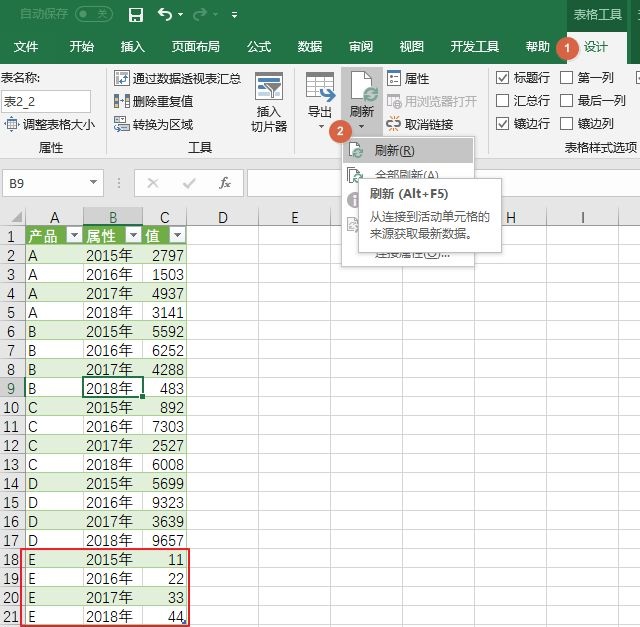The width and height of the screenshot is (640, 627).
Task: Choose 刷新(R) from the dropdown menu
Action: (408, 150)
